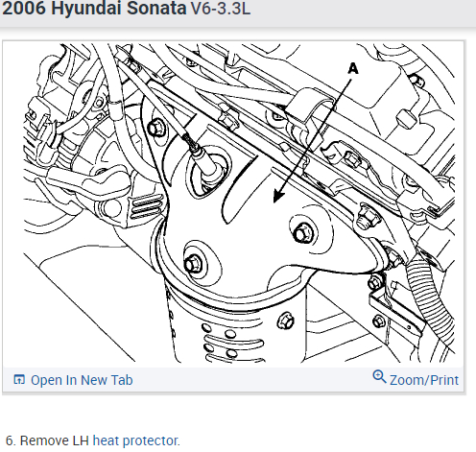
Task: Click the V6-3.3L engine label
Action: click(221, 9)
